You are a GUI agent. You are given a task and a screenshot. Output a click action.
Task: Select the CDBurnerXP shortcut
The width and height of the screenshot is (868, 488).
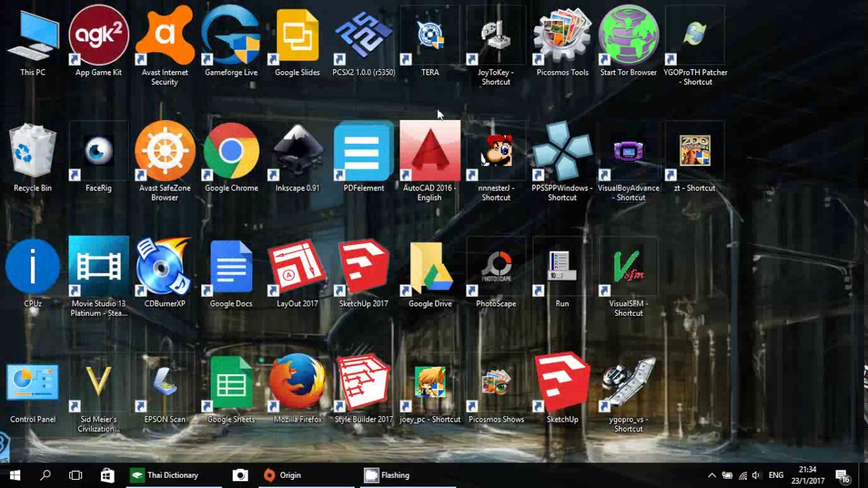(x=165, y=272)
